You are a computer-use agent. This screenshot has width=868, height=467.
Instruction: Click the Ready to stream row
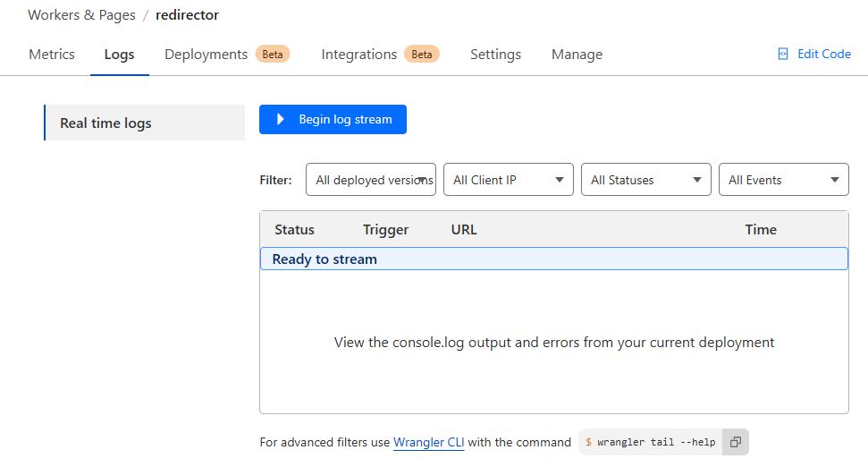tap(553, 259)
